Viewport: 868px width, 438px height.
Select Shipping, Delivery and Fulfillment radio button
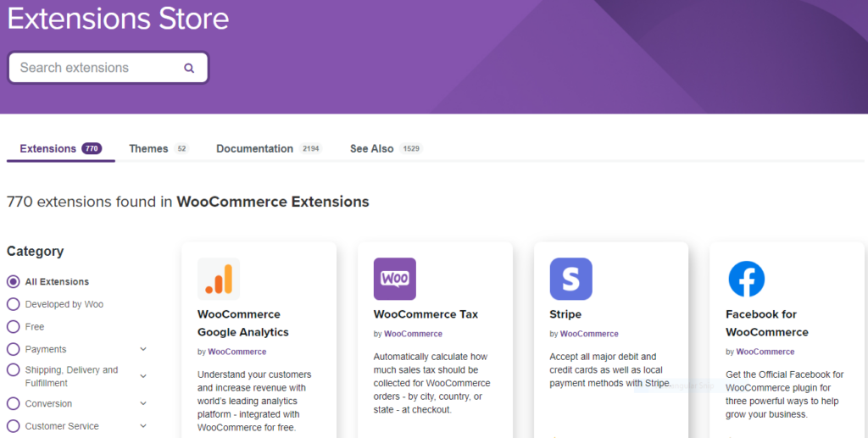click(14, 370)
